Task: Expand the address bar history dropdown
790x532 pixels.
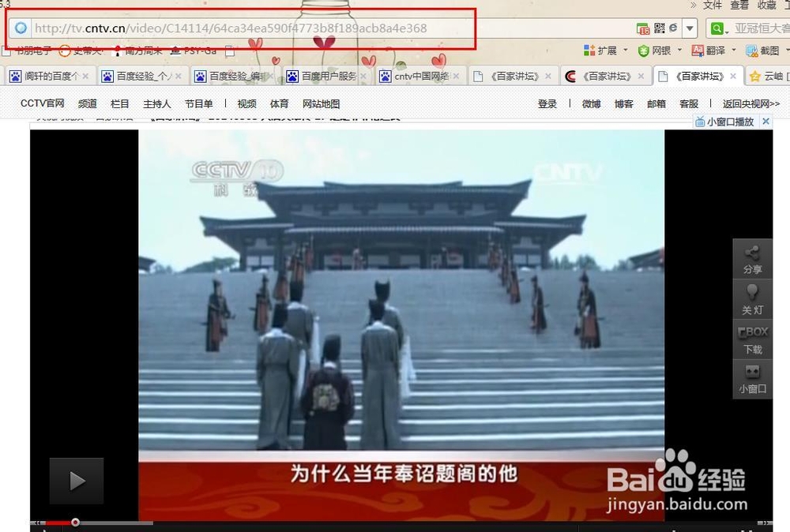Action: click(690, 28)
